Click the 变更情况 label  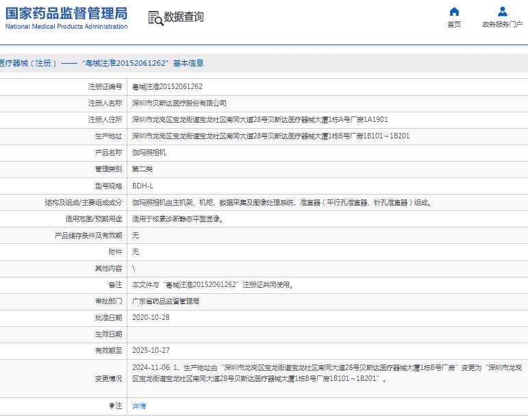(x=108, y=379)
